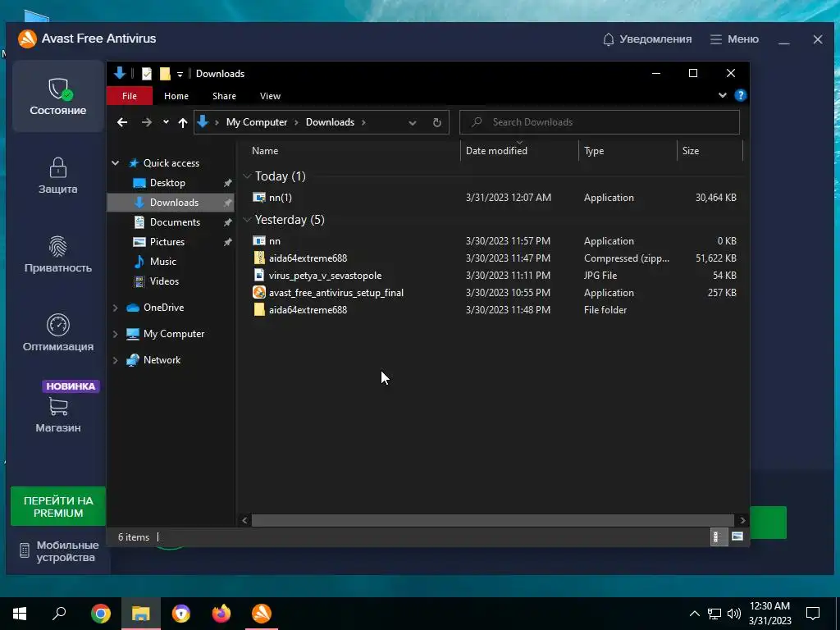
Task: Select Desktop in Quick access
Action: [x=167, y=183]
